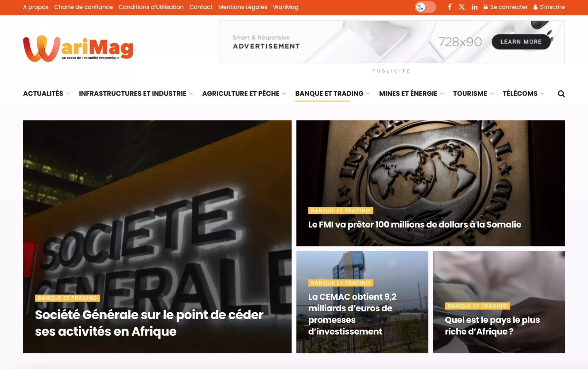This screenshot has width=588, height=369.
Task: Click the search magnifier icon
Action: pyautogui.click(x=561, y=93)
